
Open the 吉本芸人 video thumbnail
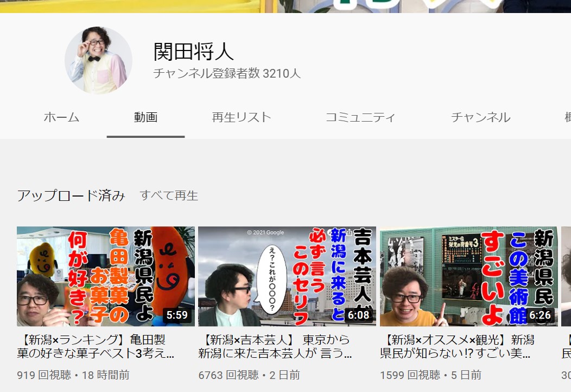(287, 276)
